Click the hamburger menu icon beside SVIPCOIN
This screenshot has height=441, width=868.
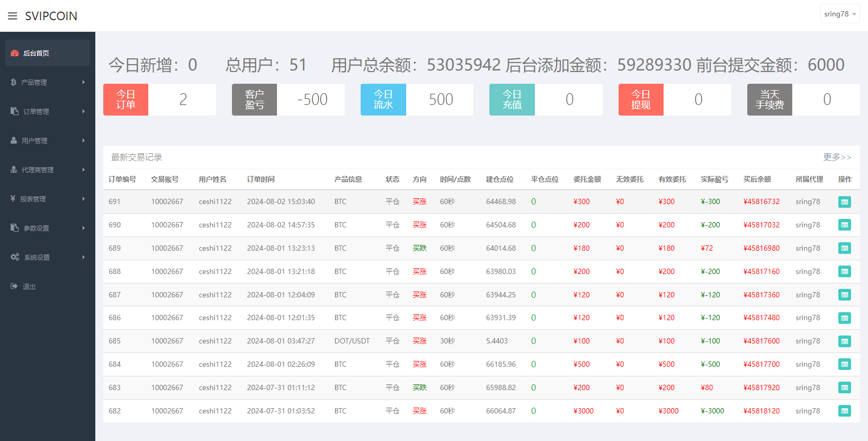(13, 16)
